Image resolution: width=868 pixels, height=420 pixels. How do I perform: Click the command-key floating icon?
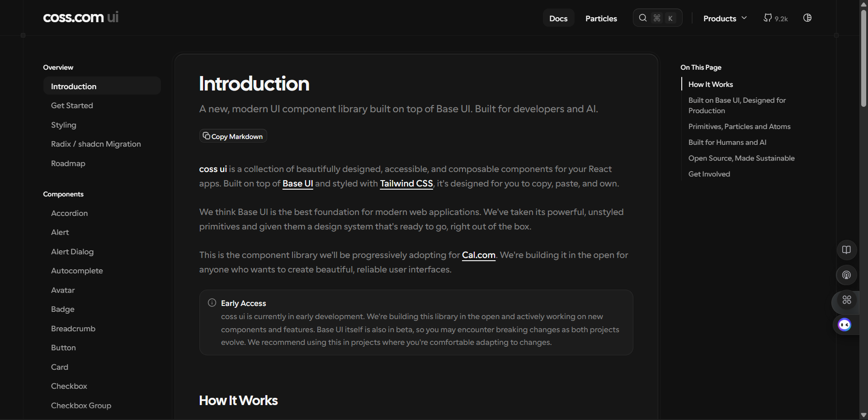[846, 300]
